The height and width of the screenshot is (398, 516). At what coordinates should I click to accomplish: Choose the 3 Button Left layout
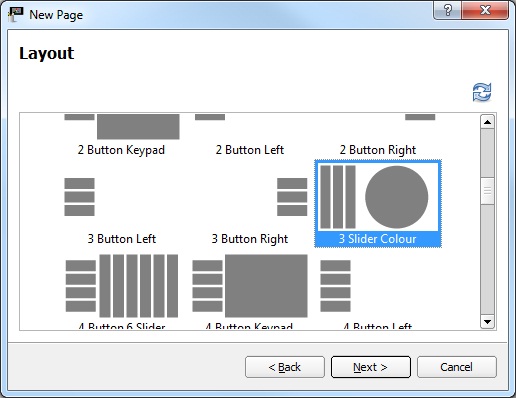(122, 203)
